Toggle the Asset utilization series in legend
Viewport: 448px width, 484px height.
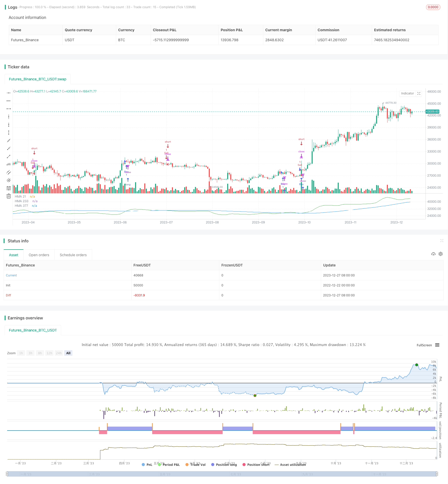point(290,465)
